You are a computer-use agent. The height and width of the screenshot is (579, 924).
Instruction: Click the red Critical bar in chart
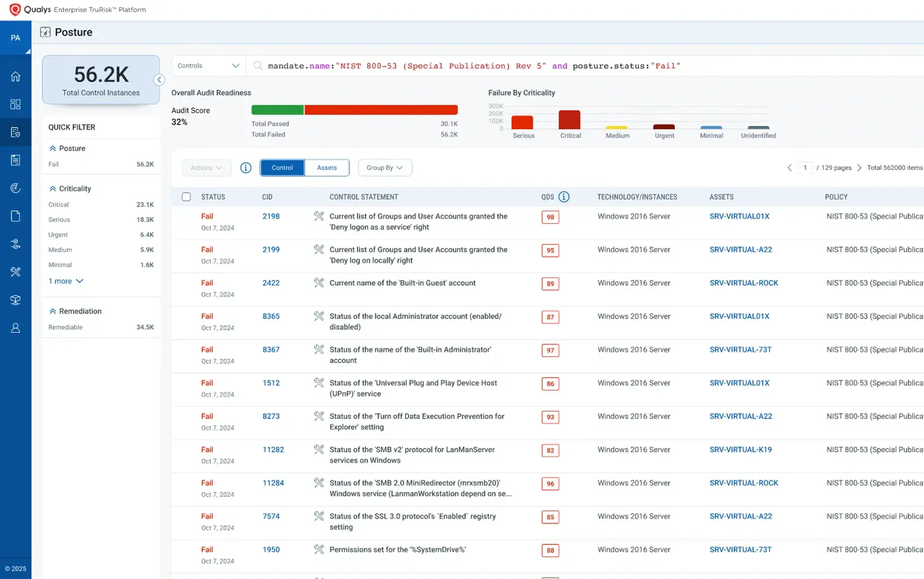(x=569, y=120)
